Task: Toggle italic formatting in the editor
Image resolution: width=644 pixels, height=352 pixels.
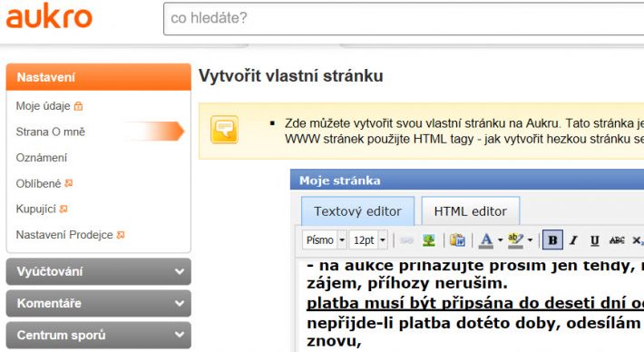Action: pos(573,240)
